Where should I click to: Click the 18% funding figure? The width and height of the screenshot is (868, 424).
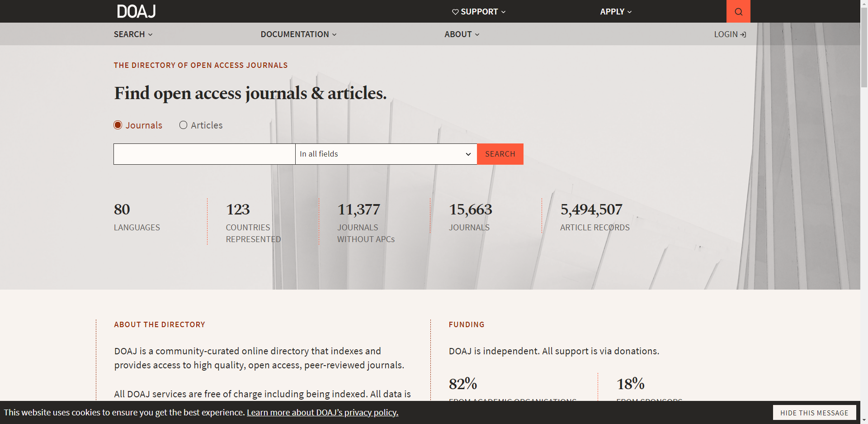631,384
